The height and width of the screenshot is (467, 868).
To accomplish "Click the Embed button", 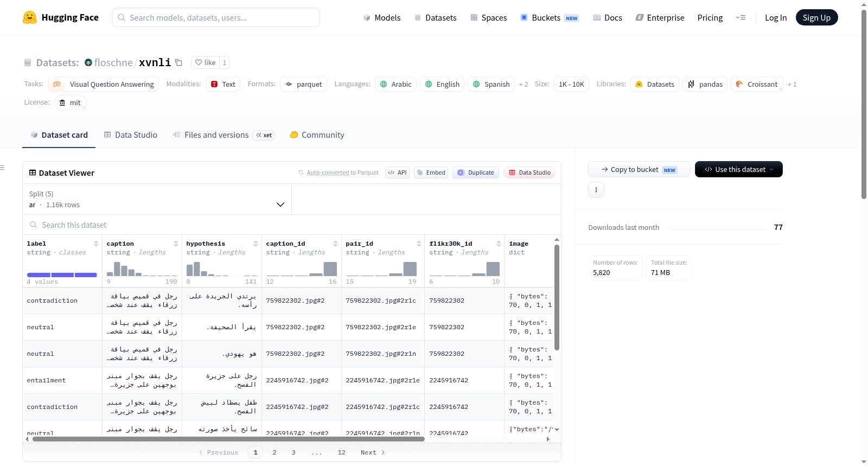I will tap(431, 172).
